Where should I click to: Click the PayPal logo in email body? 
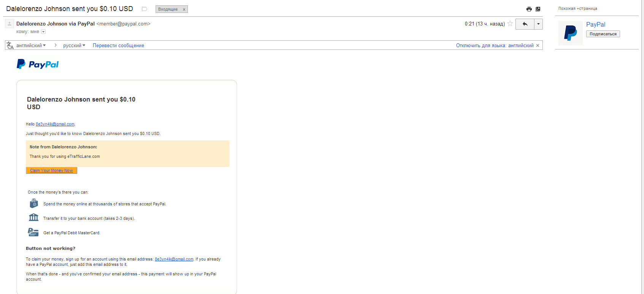38,64
